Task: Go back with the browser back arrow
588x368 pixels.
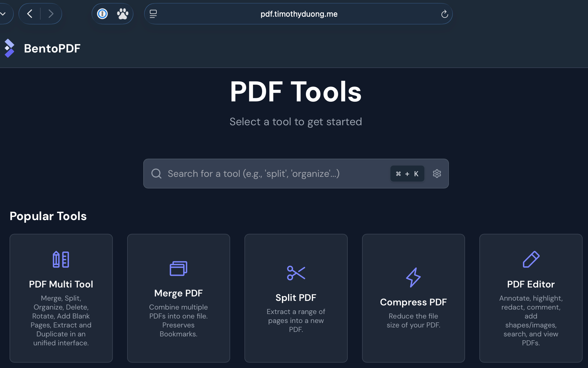Action: [30, 14]
